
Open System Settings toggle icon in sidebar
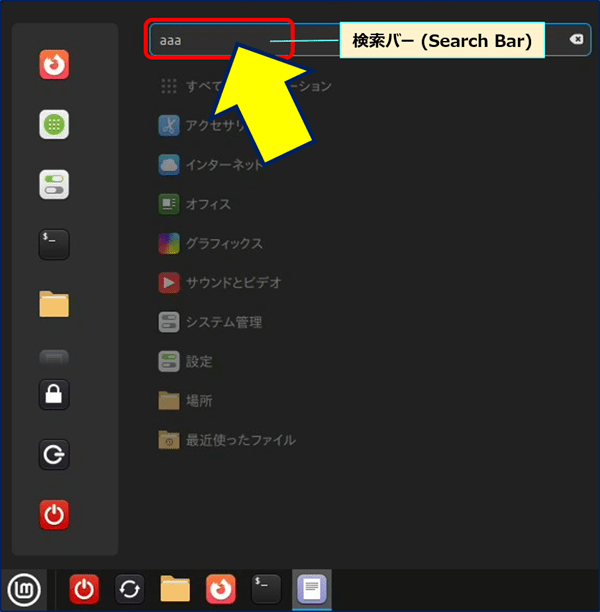pos(54,185)
